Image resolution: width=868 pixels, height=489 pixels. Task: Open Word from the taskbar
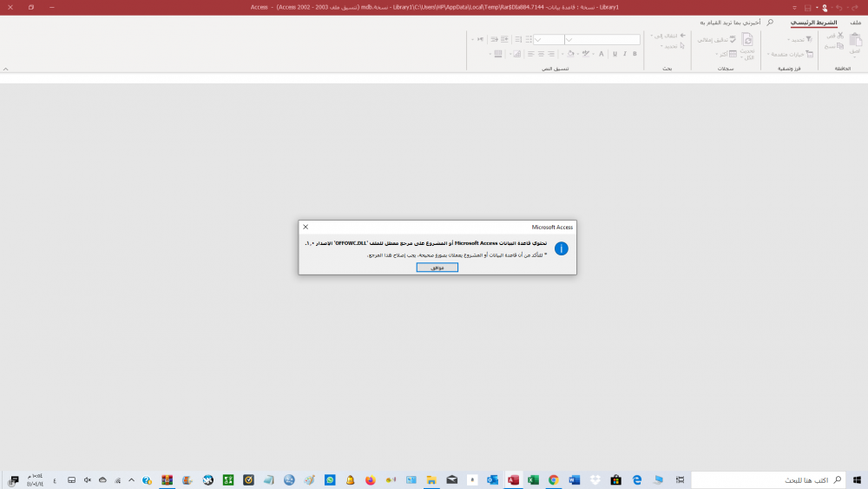pyautogui.click(x=574, y=480)
